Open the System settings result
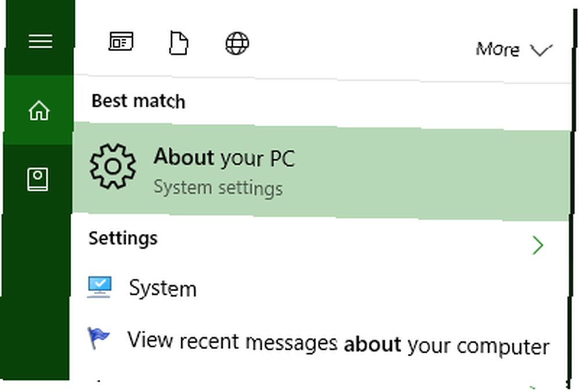 321,288
